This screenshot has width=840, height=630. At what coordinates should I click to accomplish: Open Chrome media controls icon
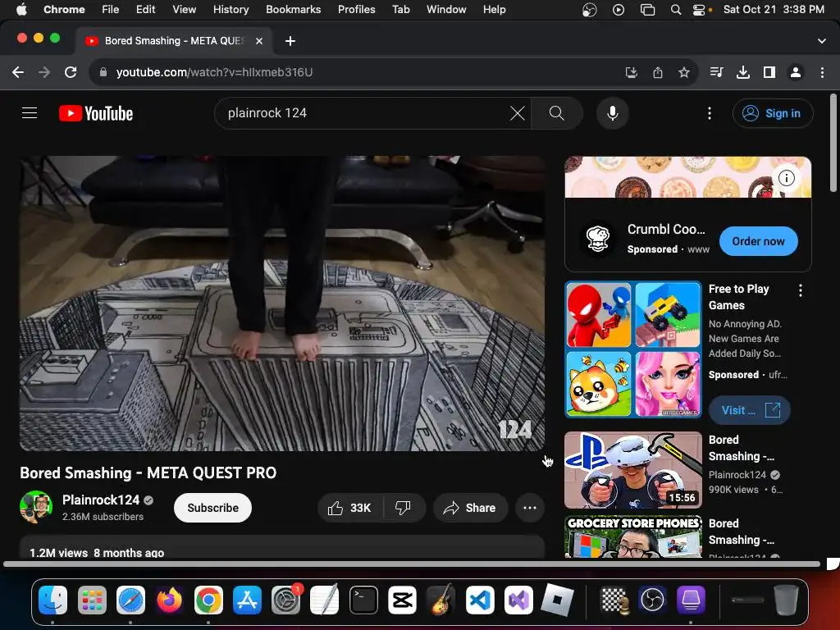[x=716, y=72]
